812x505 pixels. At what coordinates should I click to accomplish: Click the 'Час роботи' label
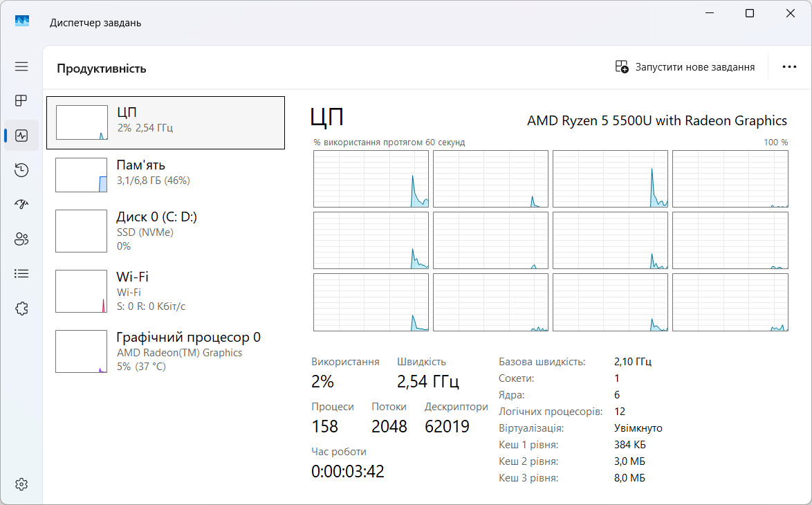pos(339,452)
